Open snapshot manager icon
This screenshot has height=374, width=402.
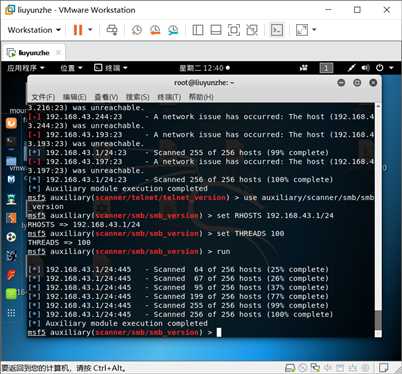click(173, 30)
